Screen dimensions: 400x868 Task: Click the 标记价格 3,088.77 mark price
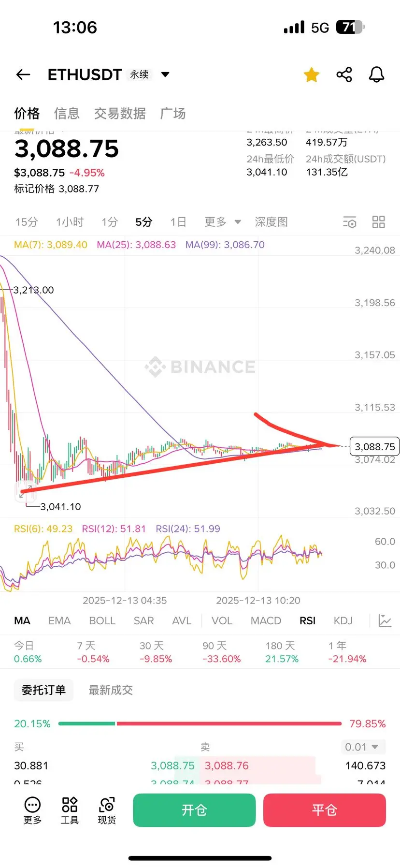point(57,189)
